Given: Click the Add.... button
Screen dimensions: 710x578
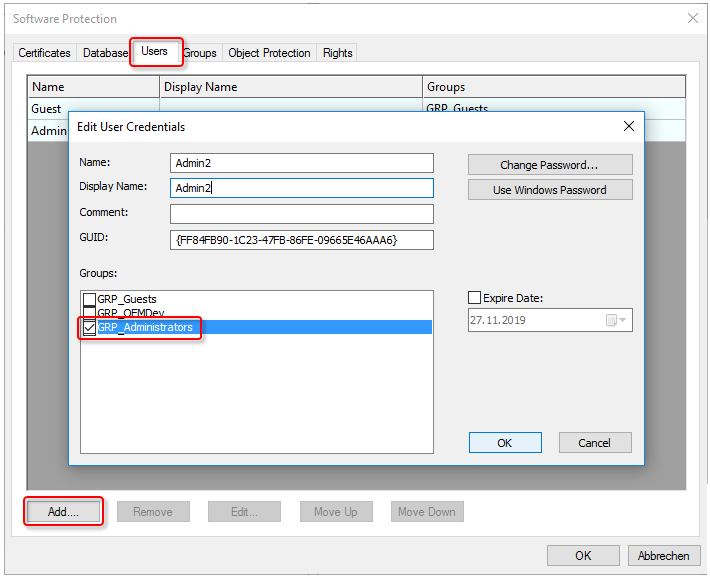Looking at the screenshot, I should click(63, 511).
